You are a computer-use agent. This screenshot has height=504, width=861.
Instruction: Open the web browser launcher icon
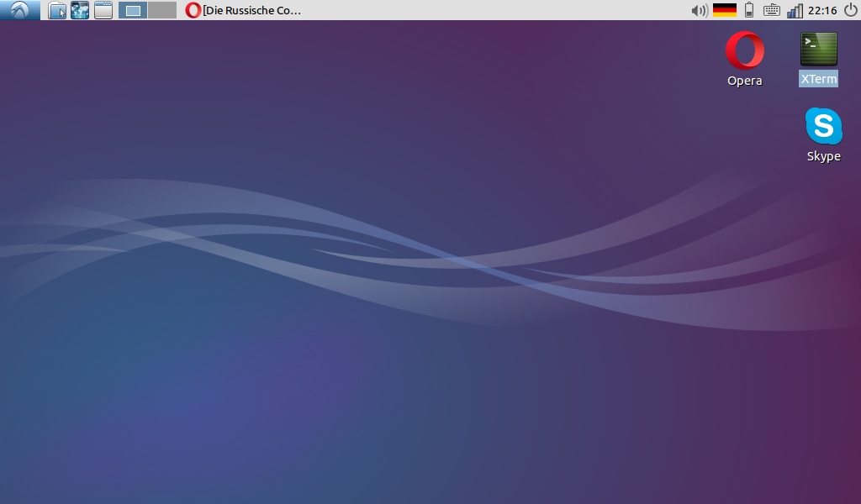point(80,10)
